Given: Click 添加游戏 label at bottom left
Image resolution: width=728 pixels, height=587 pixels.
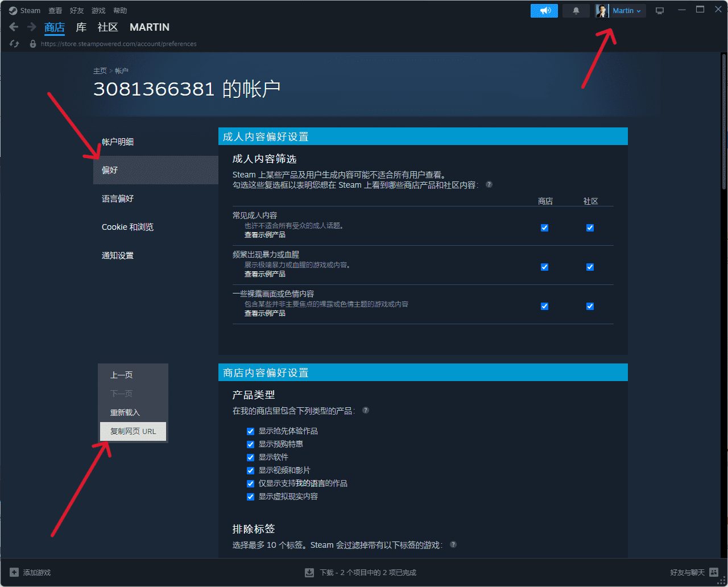Looking at the screenshot, I should 37,572.
